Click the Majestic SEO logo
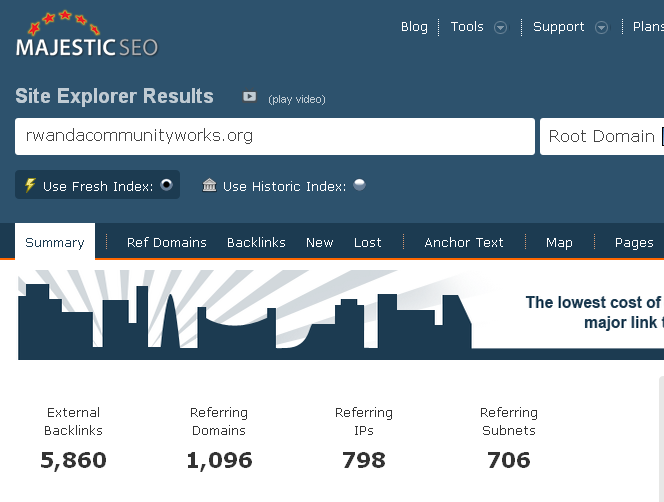The width and height of the screenshot is (664, 502). 87,36
